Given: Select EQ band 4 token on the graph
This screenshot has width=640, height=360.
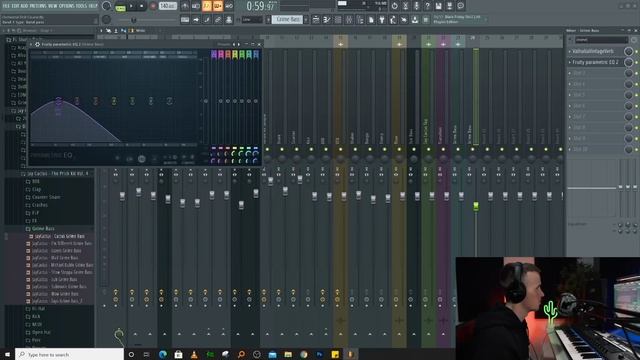Looking at the screenshot, I should point(114,101).
